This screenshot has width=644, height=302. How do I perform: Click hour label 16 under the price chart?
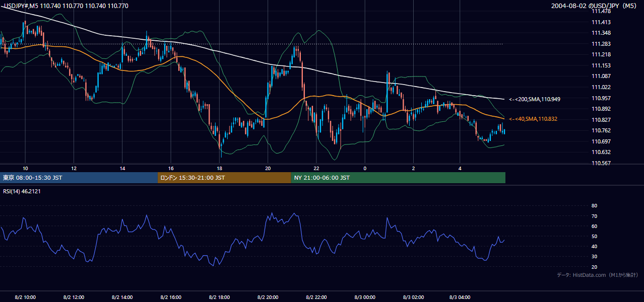coord(170,168)
